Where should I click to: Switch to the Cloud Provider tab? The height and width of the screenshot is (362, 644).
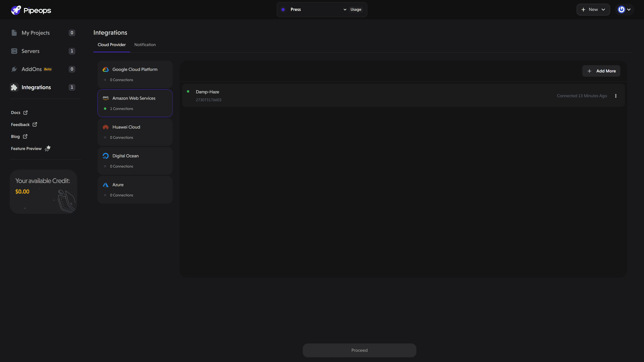point(112,45)
